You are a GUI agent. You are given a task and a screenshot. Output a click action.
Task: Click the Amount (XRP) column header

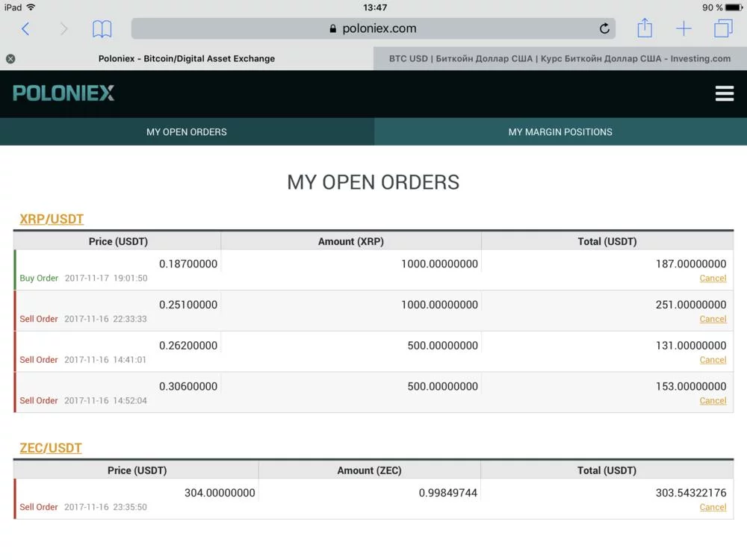[350, 241]
